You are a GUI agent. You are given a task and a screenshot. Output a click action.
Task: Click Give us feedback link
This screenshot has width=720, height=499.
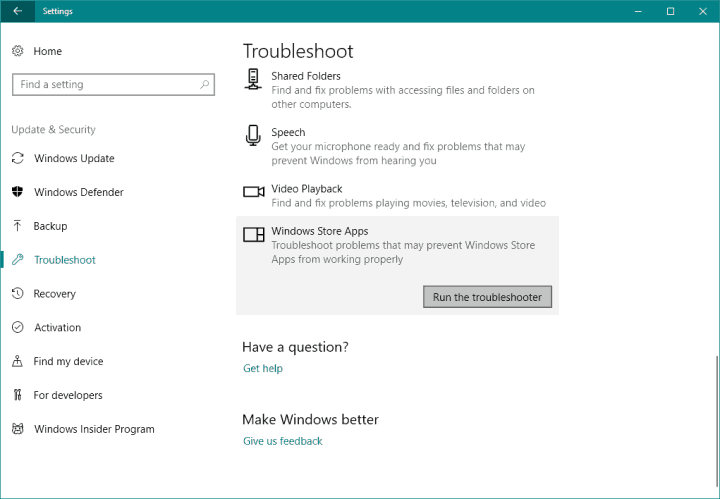(283, 441)
